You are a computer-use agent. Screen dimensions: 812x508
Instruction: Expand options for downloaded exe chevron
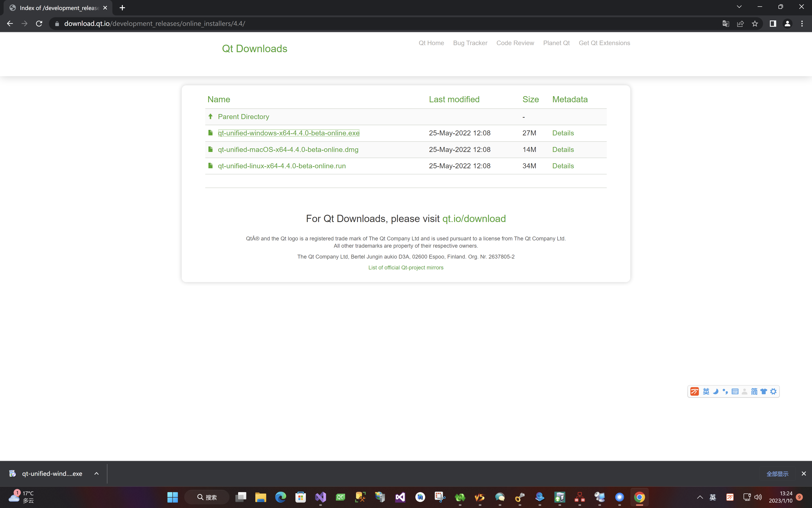tap(96, 474)
